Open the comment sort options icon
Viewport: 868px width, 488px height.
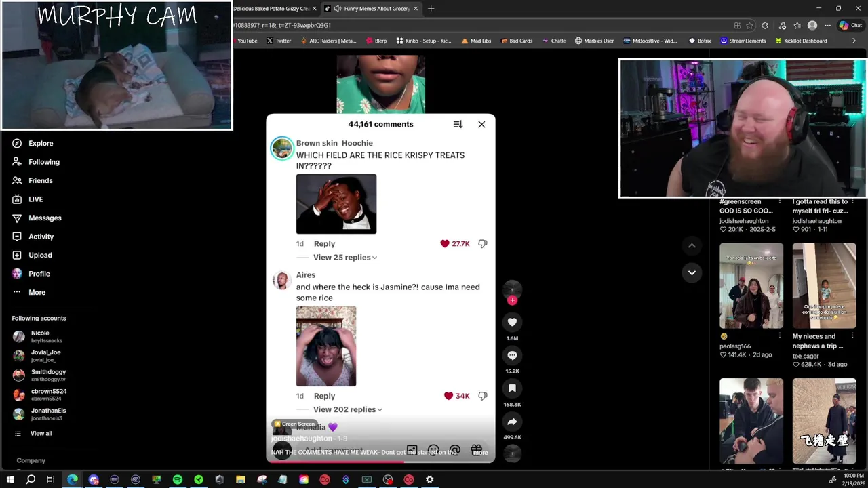458,124
